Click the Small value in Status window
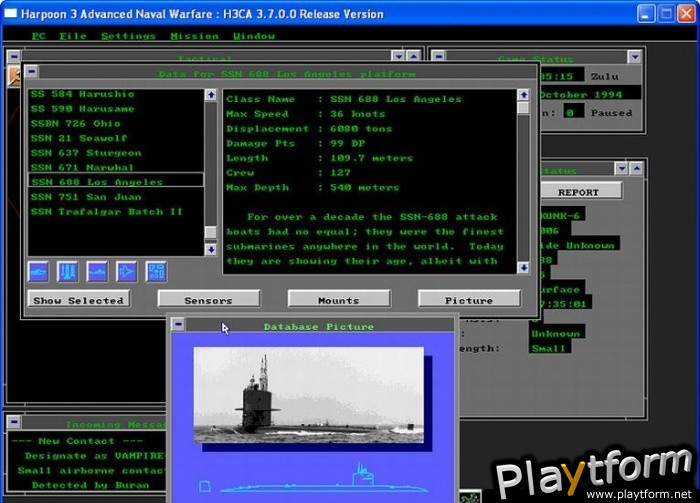Screen dimensions: 700x503 point(549,349)
